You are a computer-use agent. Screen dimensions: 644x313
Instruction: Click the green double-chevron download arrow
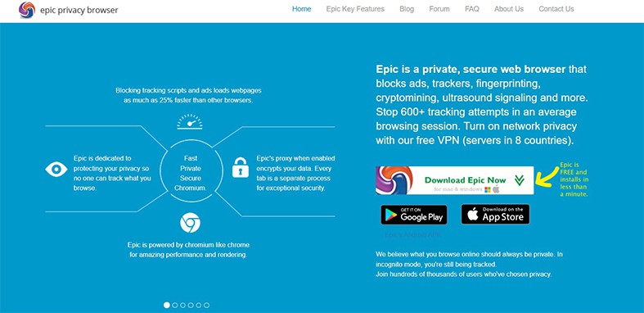point(520,180)
